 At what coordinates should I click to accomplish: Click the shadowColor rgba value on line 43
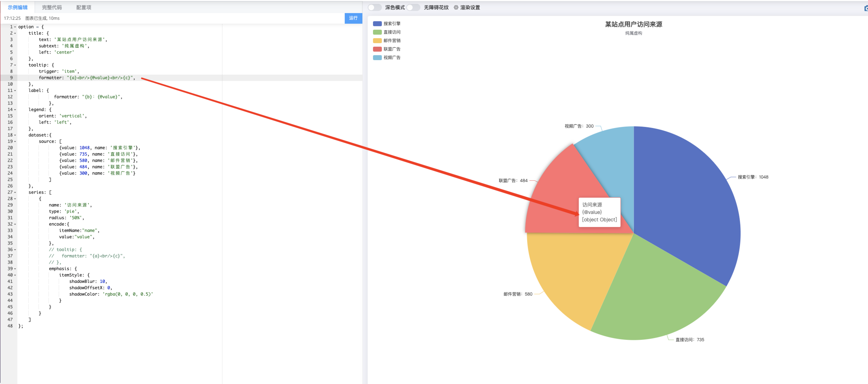click(128, 294)
